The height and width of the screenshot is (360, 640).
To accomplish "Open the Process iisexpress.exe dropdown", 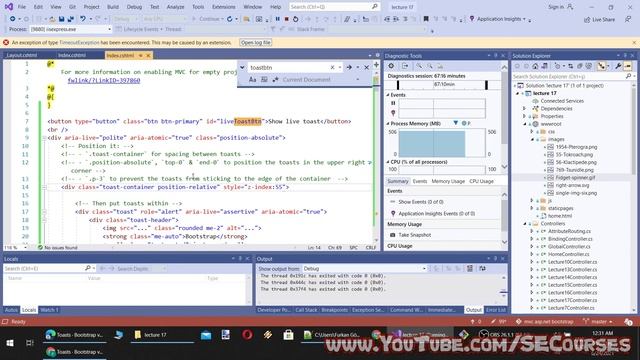I will pos(70,29).
